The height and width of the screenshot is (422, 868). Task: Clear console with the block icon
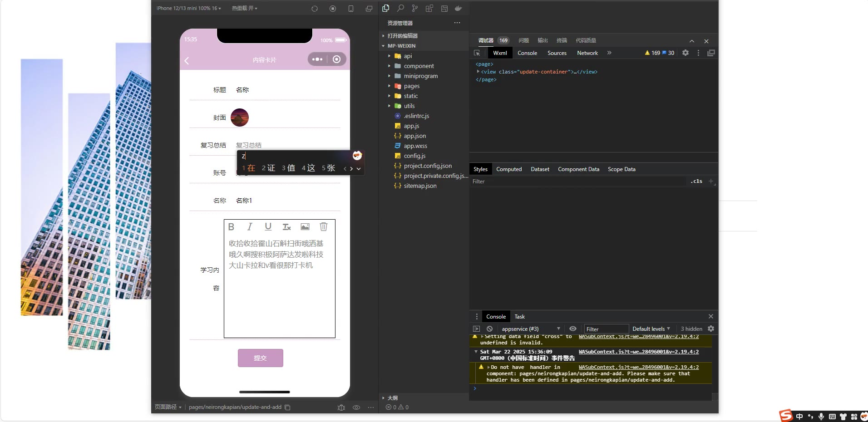coord(489,329)
